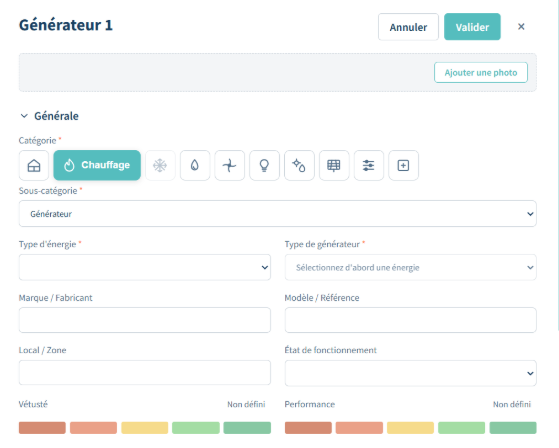Pick the light green Vétusté swatch
559x448 pixels.
(x=196, y=428)
